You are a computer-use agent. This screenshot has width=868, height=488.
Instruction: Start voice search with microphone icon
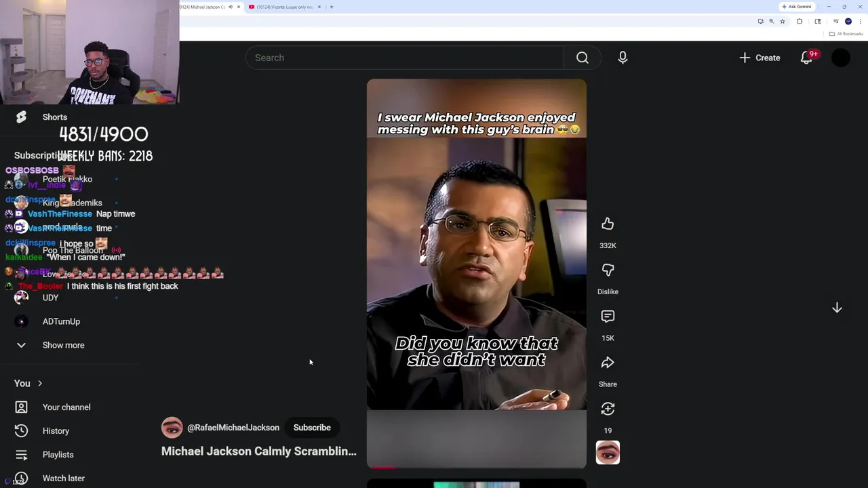623,58
